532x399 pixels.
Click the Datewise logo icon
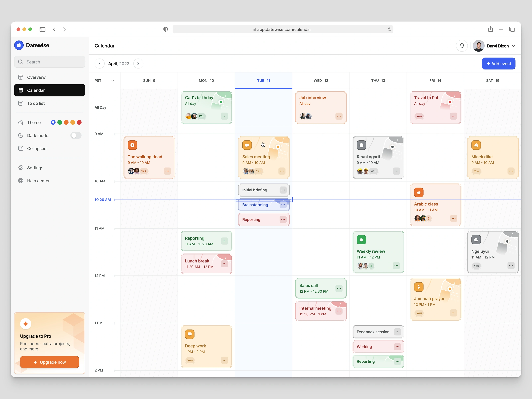coord(19,45)
